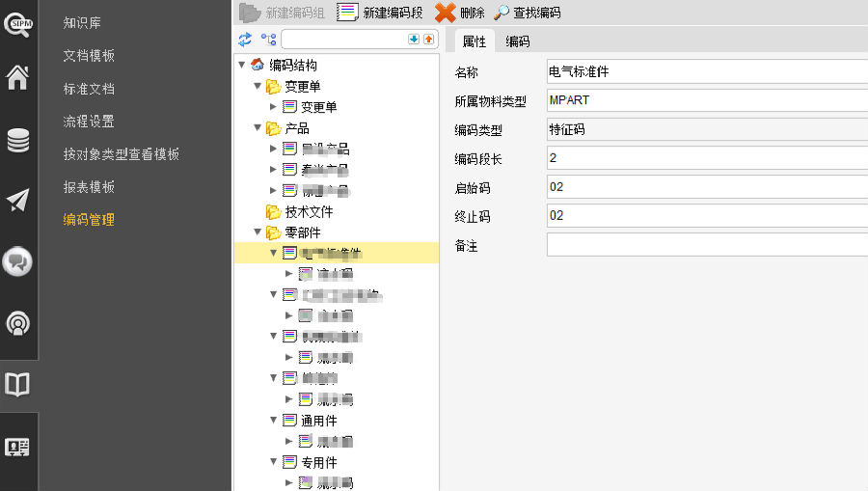The height and width of the screenshot is (491, 868).
Task: Select the 产品 folder node
Action: point(297,128)
